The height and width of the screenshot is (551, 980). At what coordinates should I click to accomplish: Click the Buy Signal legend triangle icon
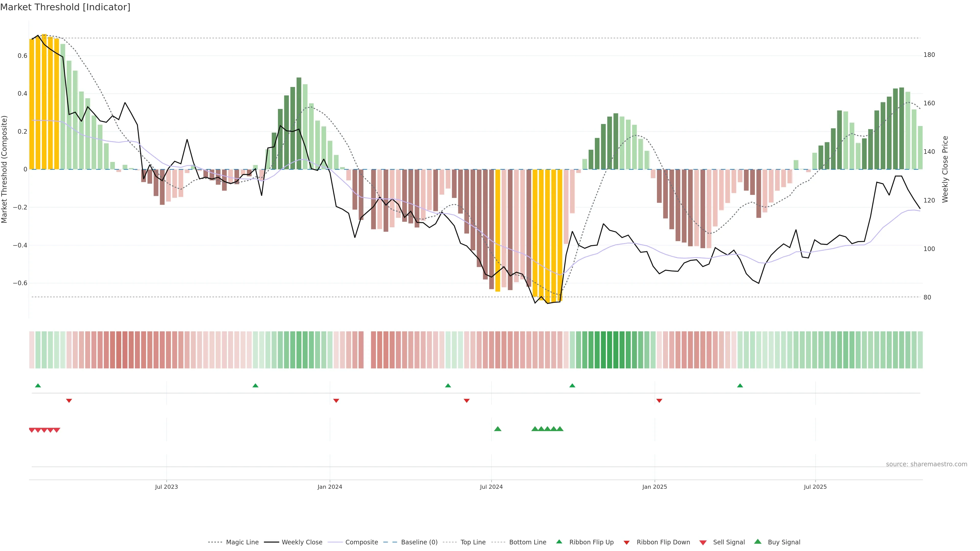pos(757,542)
